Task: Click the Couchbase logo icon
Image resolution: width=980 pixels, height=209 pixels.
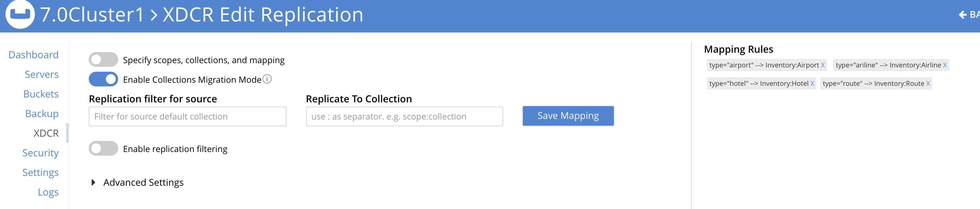Action: tap(20, 14)
